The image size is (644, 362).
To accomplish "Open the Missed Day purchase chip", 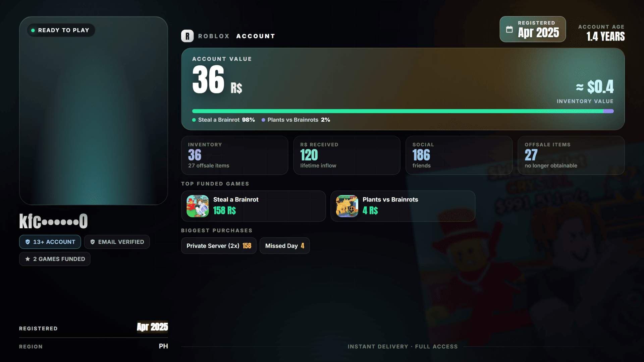I will point(284,246).
